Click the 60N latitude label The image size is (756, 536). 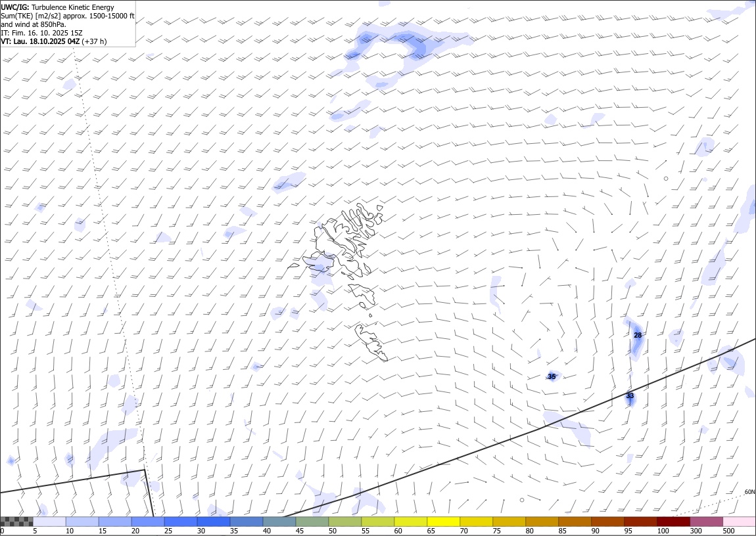tap(749, 492)
